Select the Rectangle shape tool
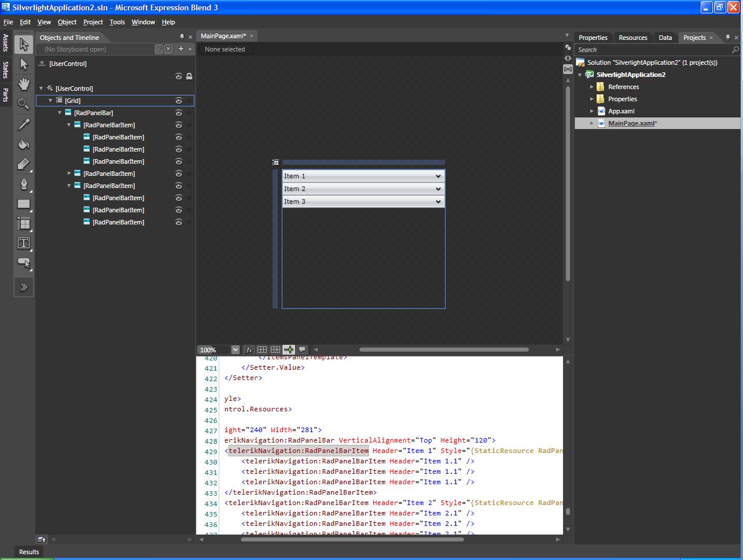The image size is (743, 560). [24, 204]
